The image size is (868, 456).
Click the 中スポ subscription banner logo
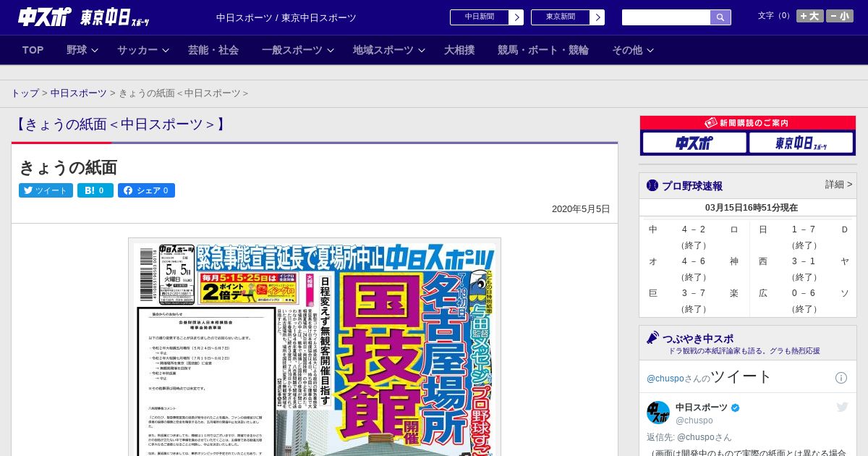pos(694,143)
